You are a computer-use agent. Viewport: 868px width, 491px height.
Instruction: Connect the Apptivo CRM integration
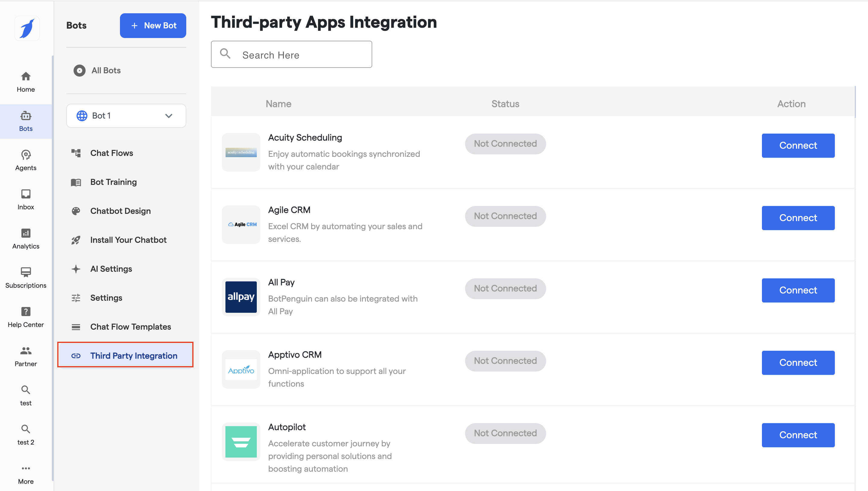coord(797,363)
